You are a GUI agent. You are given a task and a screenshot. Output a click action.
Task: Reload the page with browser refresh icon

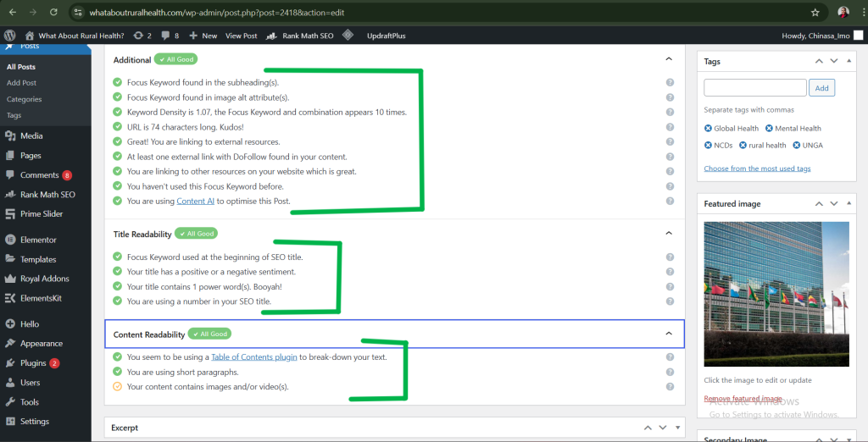pos(53,13)
